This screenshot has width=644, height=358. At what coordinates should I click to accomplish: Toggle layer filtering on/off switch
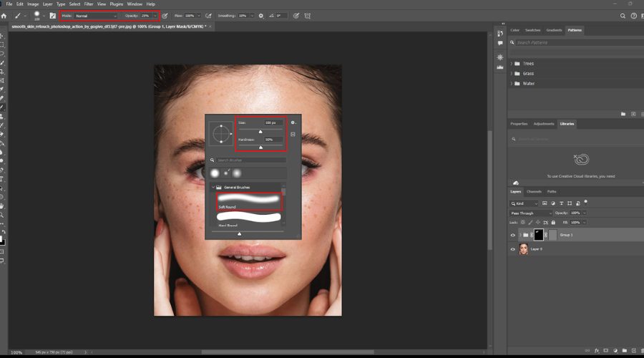pyautogui.click(x=585, y=202)
